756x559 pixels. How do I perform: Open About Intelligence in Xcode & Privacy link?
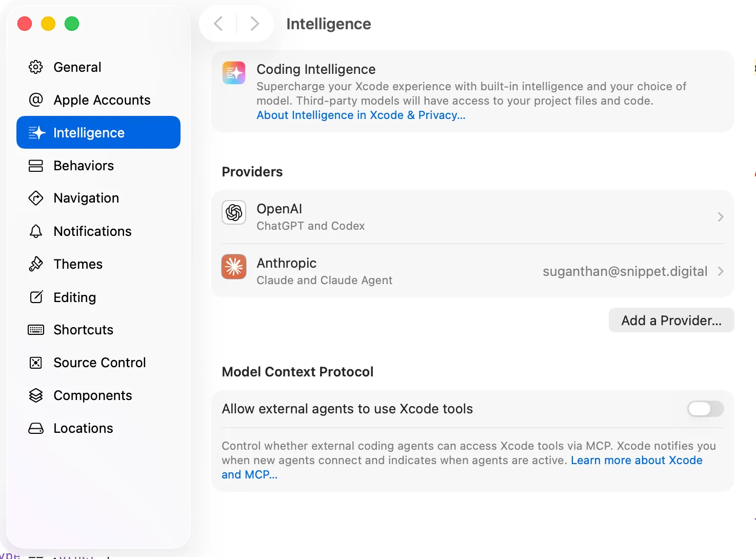[x=361, y=115]
